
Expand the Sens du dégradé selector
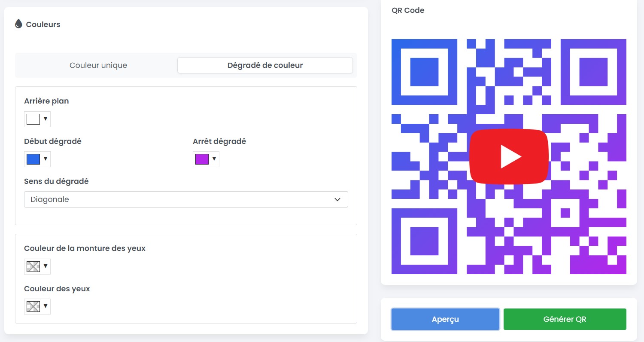click(337, 199)
